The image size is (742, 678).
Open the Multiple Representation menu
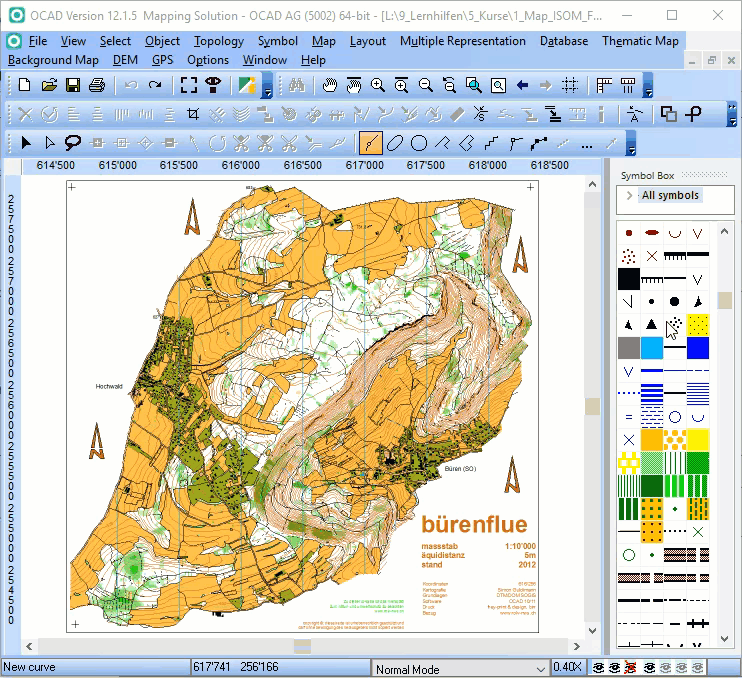point(463,41)
